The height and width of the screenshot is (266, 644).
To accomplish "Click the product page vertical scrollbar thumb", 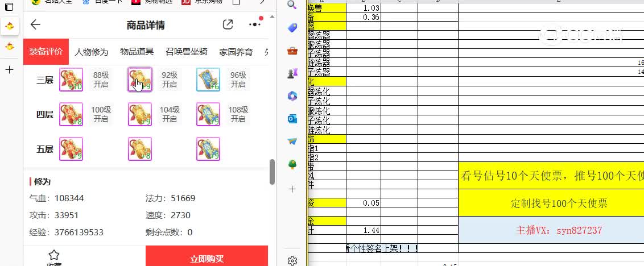I will pyautogui.click(x=272, y=172).
